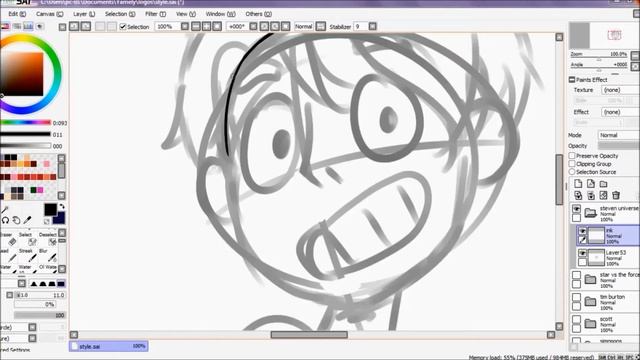The image size is (640, 360).
Task: Open the canvas zoom percentage dropdown
Action: coord(185,27)
